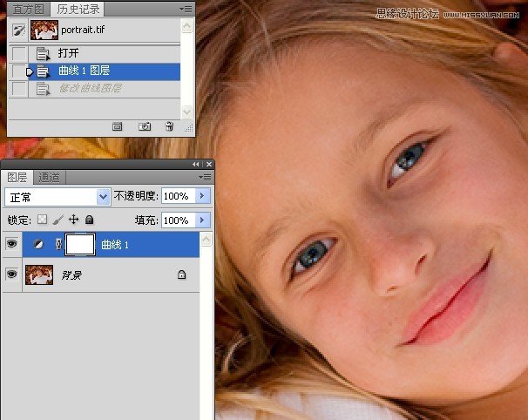
Task: Click the 修改曲线图层 state document icon
Action: (x=43, y=89)
